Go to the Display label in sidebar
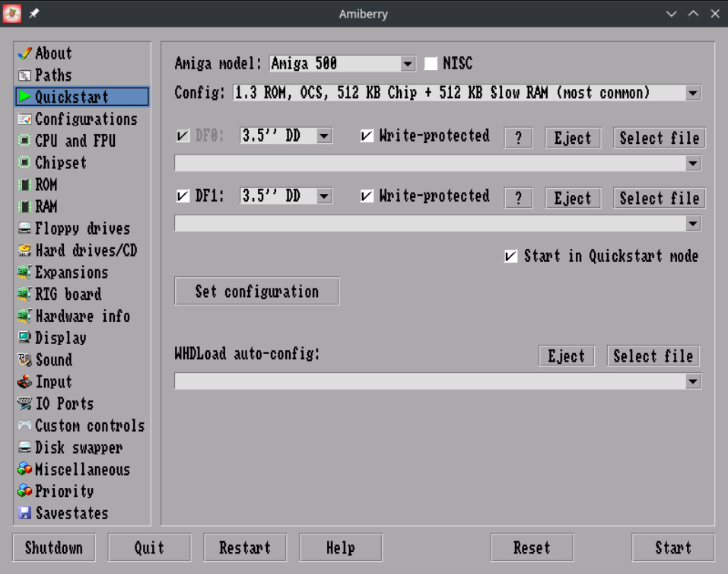728x574 pixels. click(x=61, y=338)
